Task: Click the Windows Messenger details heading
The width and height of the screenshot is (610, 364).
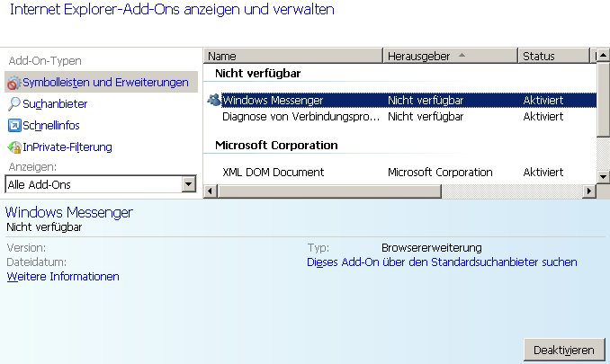Action: pos(69,212)
